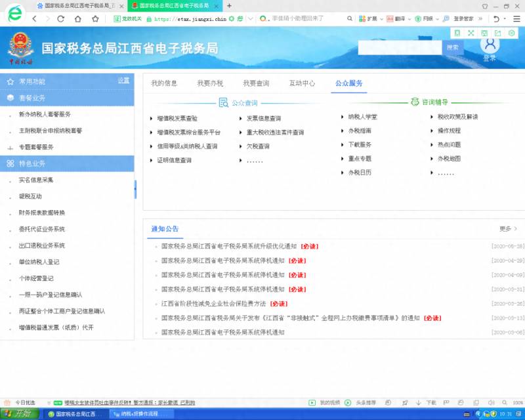
Task: Click the shield icon in system tray
Action: click(493, 414)
